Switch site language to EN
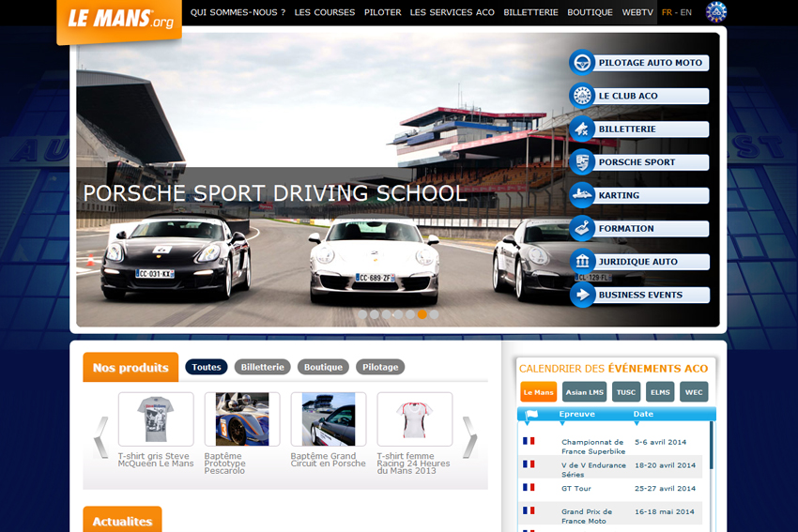Viewport: 798px width, 532px height. click(x=686, y=12)
